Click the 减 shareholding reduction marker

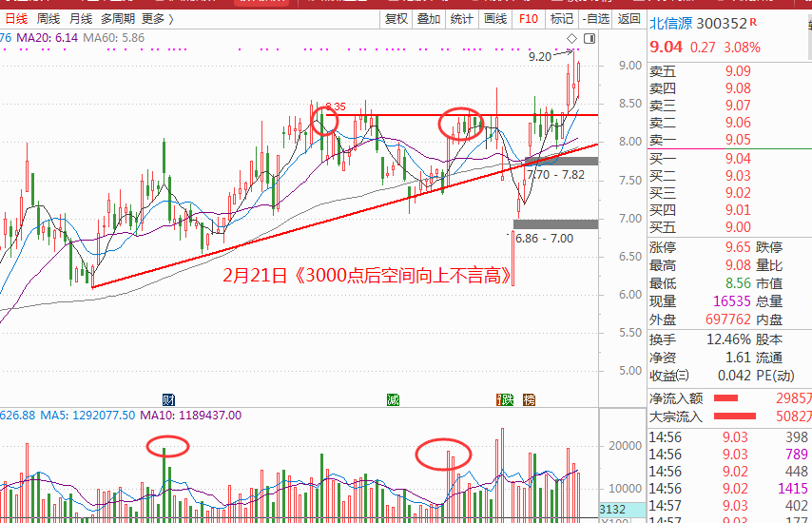[393, 399]
